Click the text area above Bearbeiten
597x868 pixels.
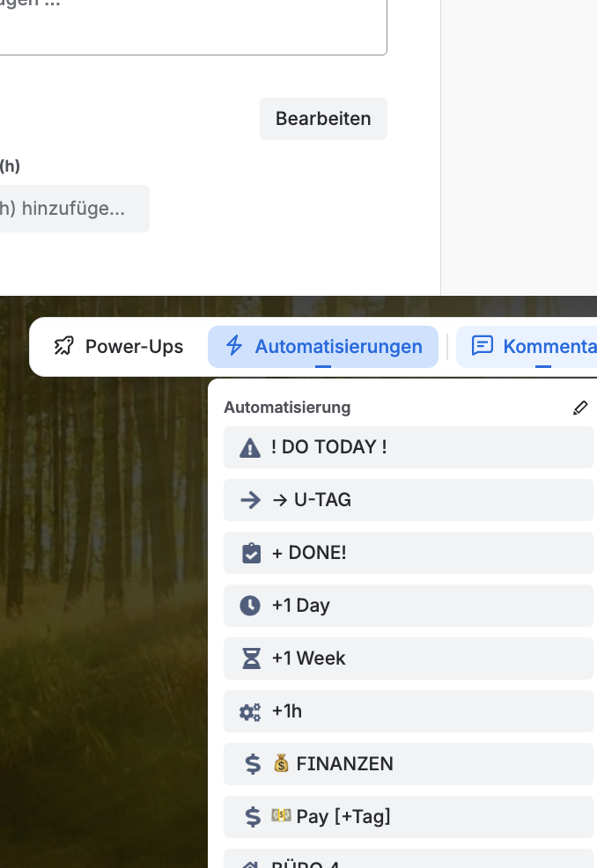tap(193, 27)
